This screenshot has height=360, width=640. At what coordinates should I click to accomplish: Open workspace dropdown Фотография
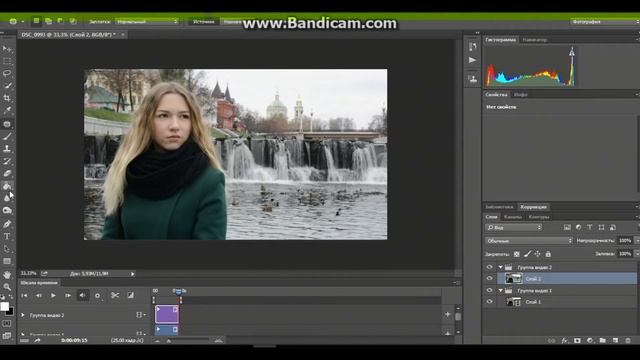click(x=605, y=21)
